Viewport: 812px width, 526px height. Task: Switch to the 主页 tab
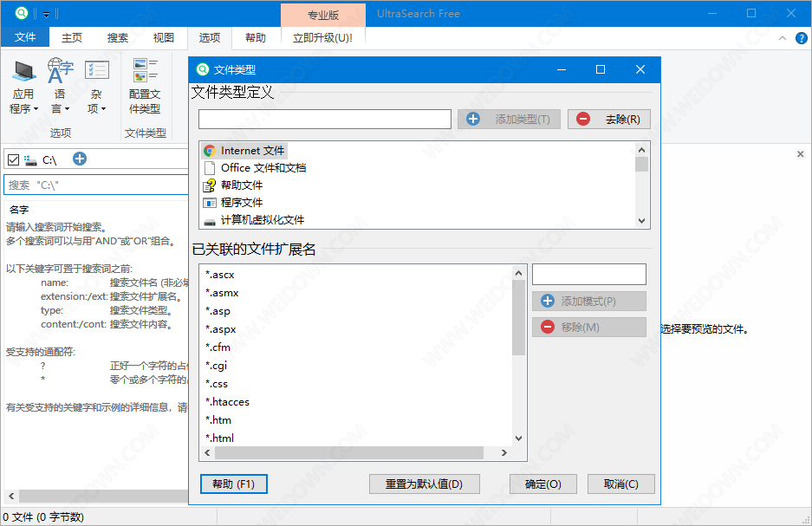tap(71, 37)
